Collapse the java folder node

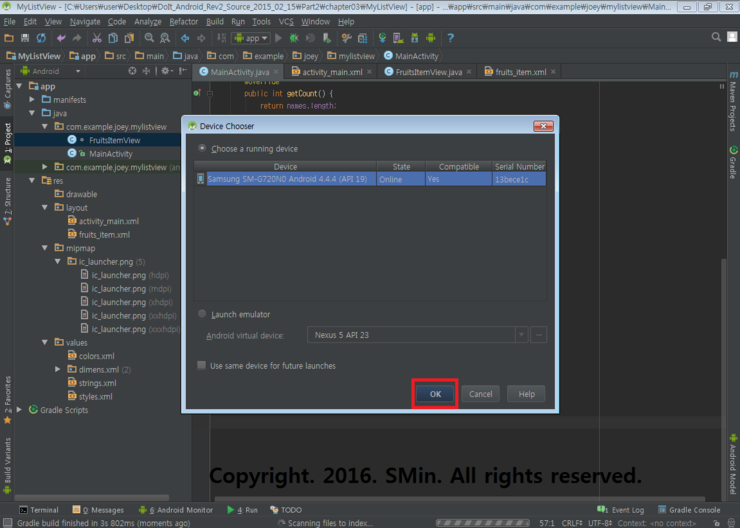click(32, 113)
